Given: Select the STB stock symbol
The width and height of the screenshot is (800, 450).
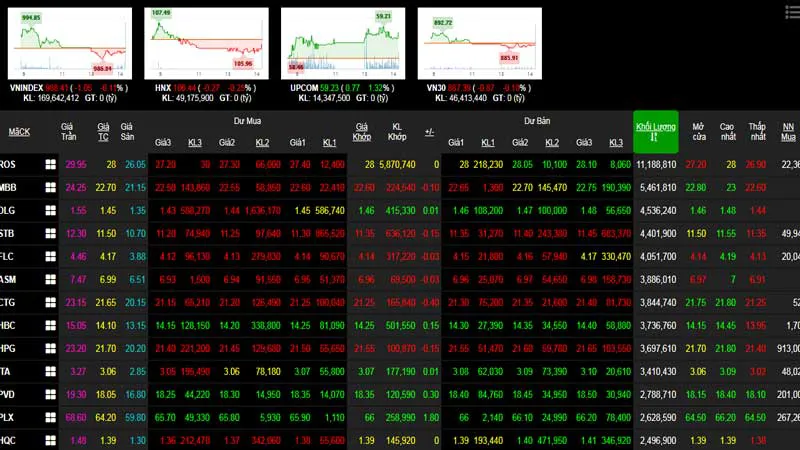Looking at the screenshot, I should (x=7, y=233).
